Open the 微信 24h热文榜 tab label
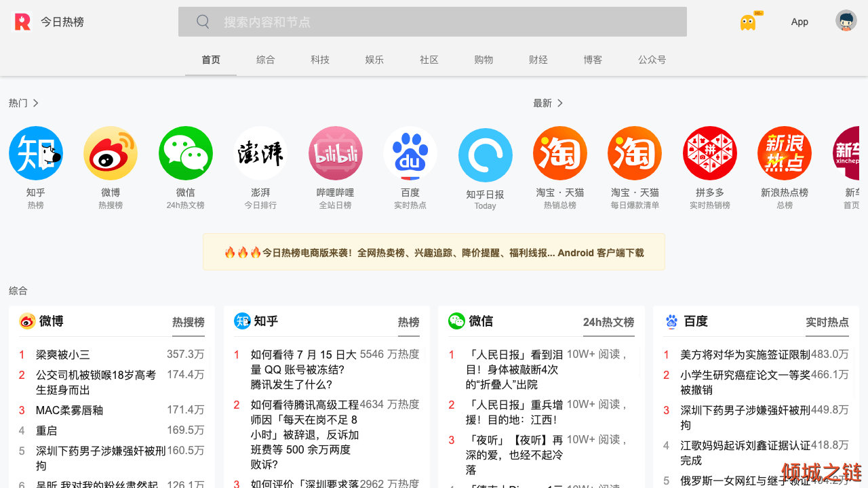The width and height of the screenshot is (868, 488). [609, 322]
